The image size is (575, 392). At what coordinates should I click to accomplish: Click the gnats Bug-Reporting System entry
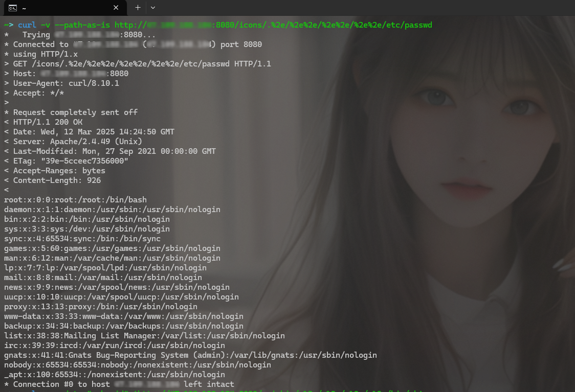191,355
